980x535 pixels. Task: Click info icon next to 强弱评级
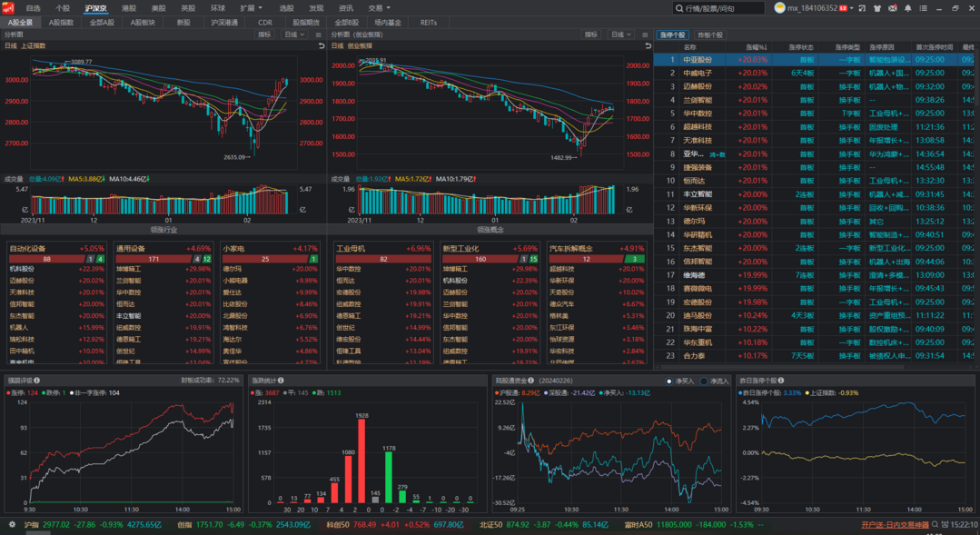click(x=37, y=380)
